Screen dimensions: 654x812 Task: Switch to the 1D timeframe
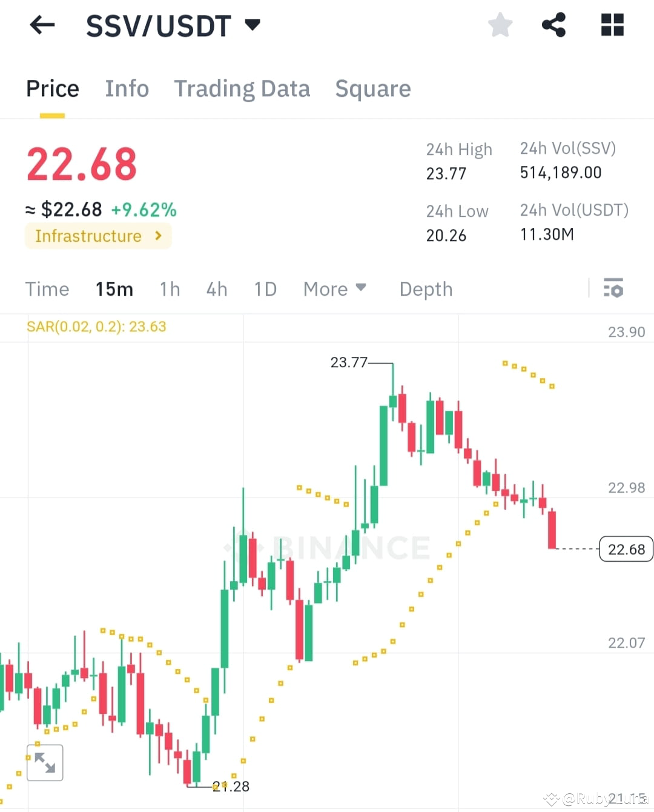tap(265, 289)
